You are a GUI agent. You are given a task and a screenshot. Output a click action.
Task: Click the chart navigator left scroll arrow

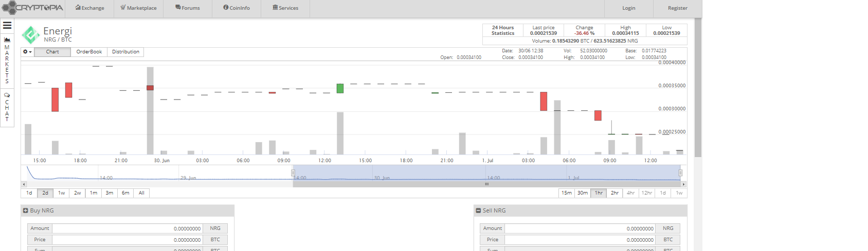[24, 184]
